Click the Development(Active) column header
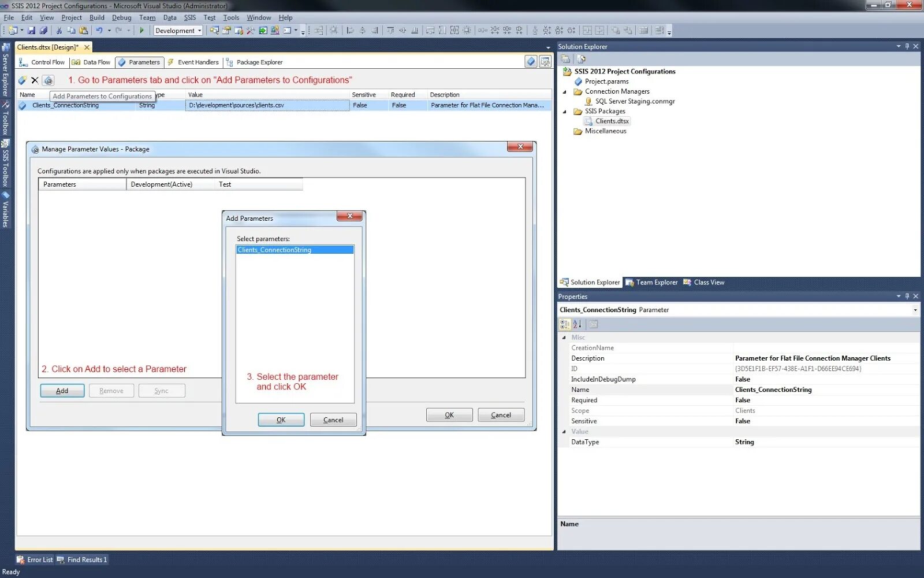 pyautogui.click(x=170, y=184)
